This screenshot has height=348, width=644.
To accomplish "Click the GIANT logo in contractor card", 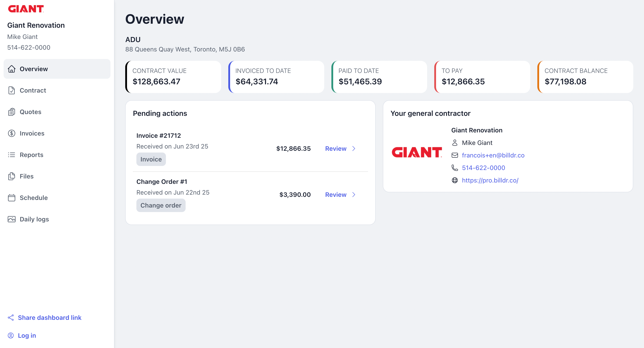I will pyautogui.click(x=417, y=152).
